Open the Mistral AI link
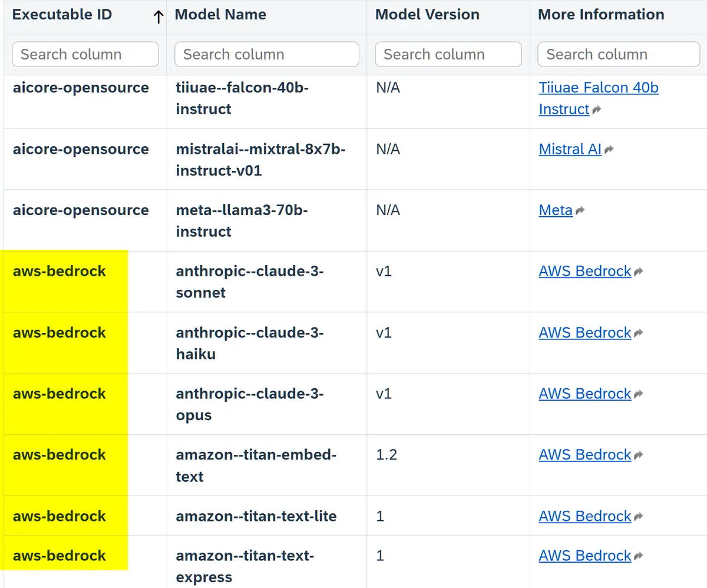 [570, 149]
